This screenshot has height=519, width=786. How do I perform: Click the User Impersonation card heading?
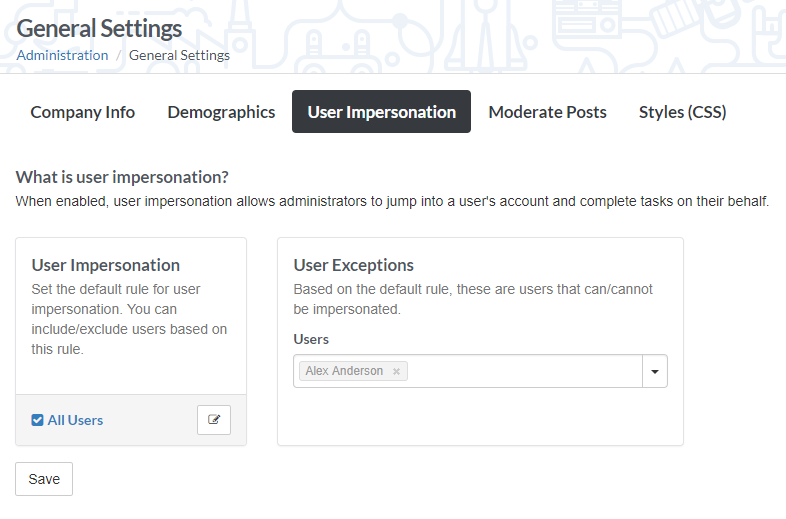(106, 265)
